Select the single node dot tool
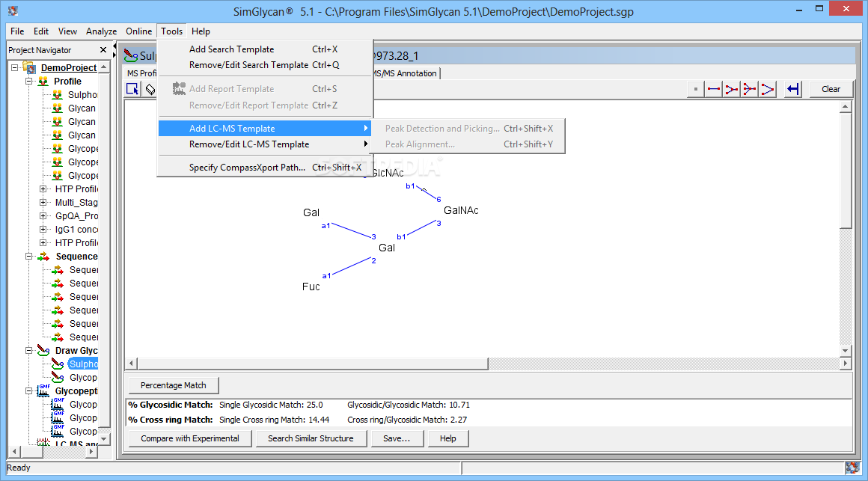 [x=695, y=89]
